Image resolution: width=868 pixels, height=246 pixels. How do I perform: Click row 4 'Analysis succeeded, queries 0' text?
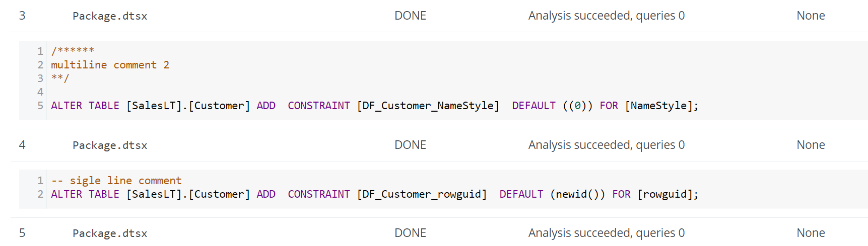coord(606,145)
